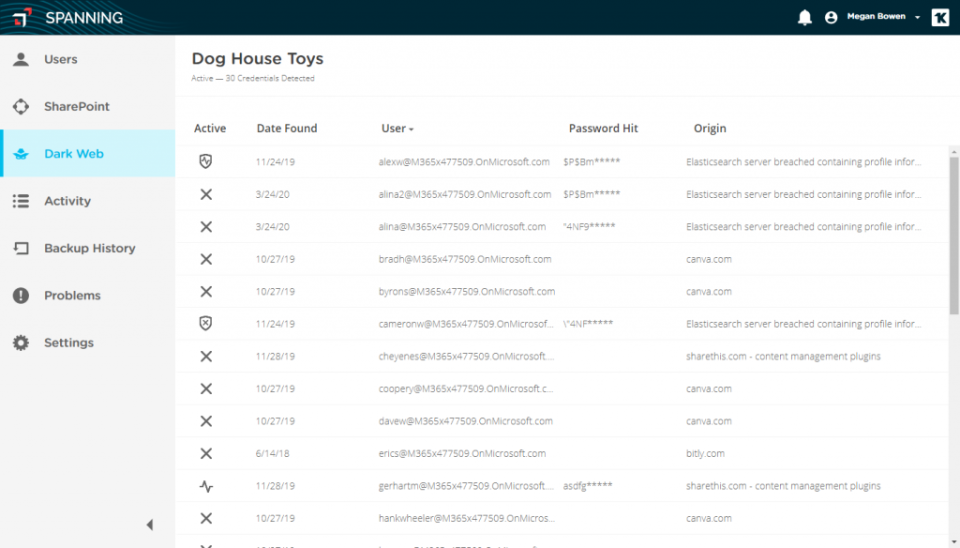Open the notifications bell
Image resolution: width=960 pixels, height=548 pixels.
[x=804, y=17]
